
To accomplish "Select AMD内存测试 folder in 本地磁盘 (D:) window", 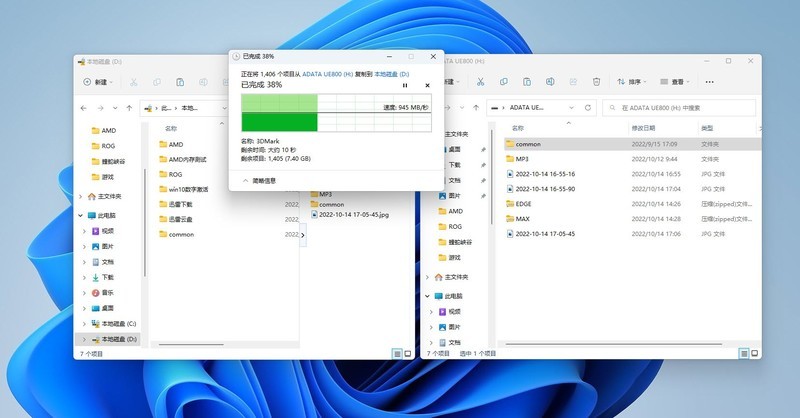I will click(183, 160).
